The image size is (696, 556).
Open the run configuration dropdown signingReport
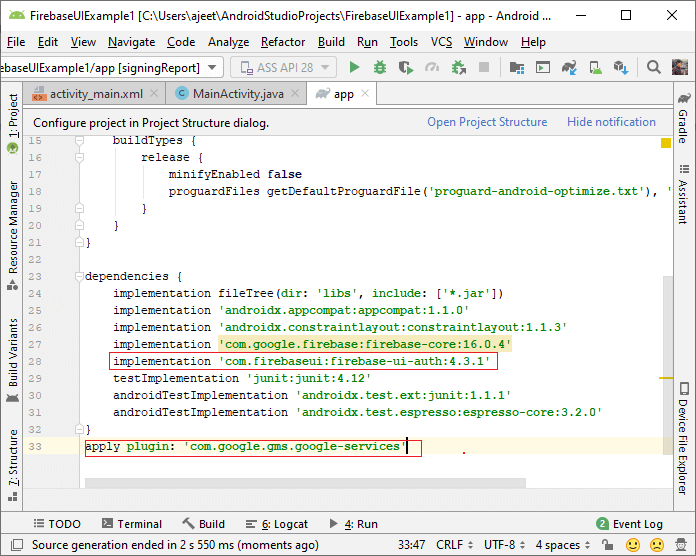coord(110,67)
